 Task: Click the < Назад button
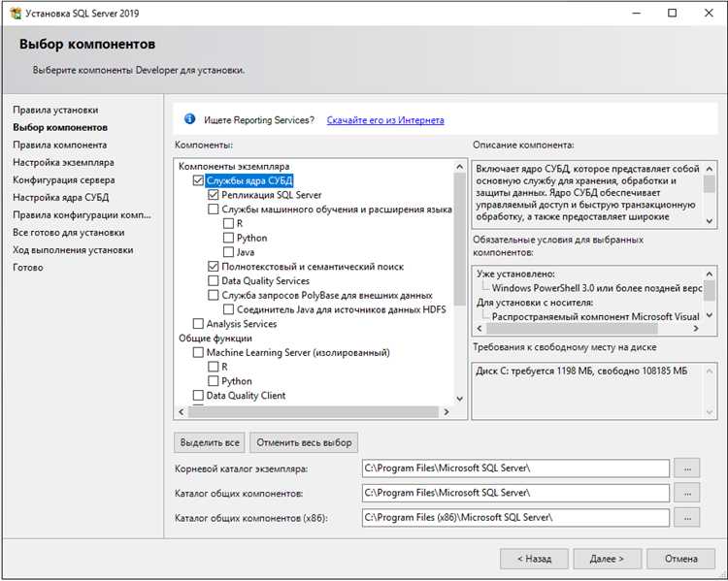[535, 559]
